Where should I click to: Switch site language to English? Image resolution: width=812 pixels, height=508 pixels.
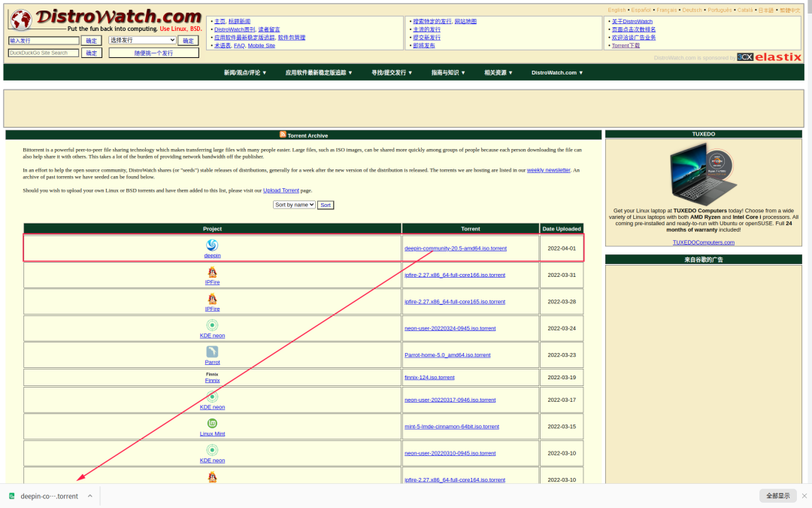coord(617,10)
